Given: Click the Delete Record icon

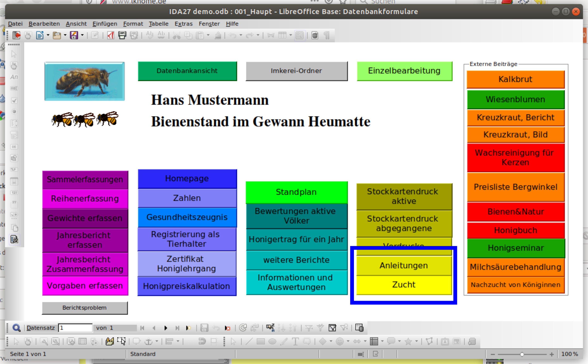Looking at the screenshot, I should click(228, 328).
